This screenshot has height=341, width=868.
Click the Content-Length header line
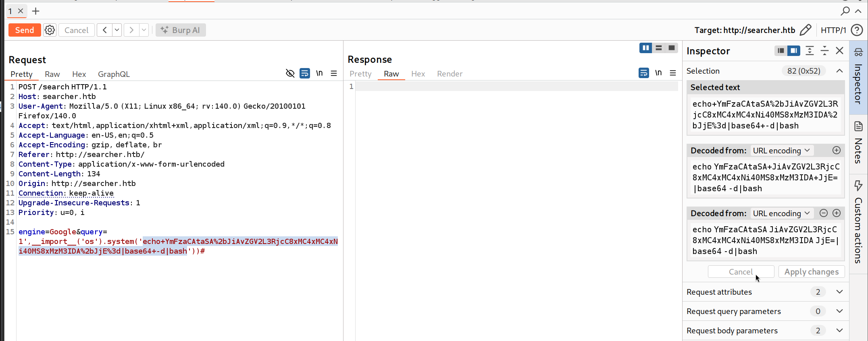(59, 174)
